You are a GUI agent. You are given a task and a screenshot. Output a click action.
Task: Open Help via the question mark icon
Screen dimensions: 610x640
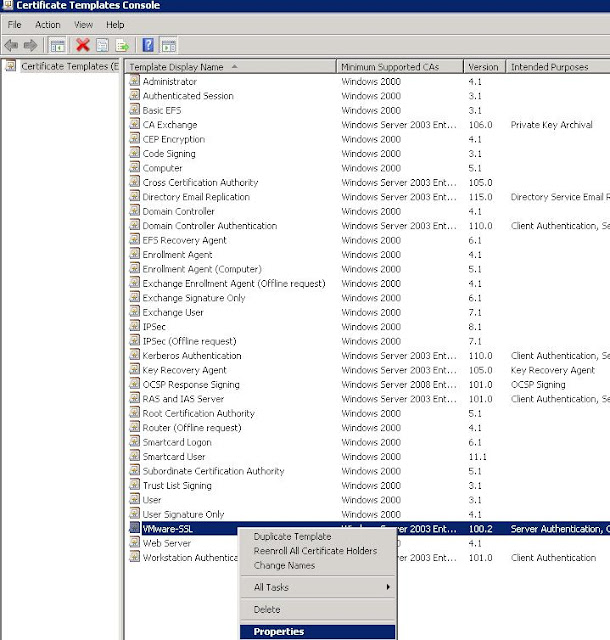148,45
